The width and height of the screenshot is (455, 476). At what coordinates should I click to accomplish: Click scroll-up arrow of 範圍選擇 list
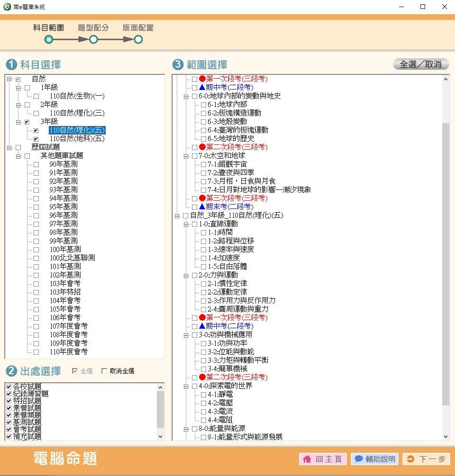coord(446,79)
